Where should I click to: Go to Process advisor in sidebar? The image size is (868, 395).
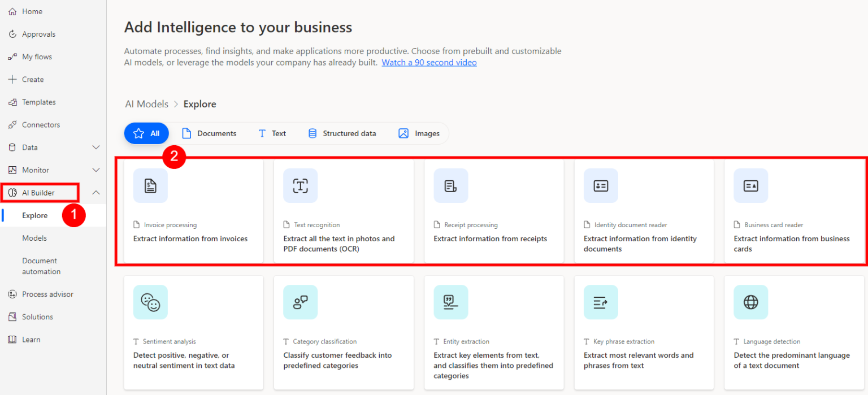tap(47, 294)
